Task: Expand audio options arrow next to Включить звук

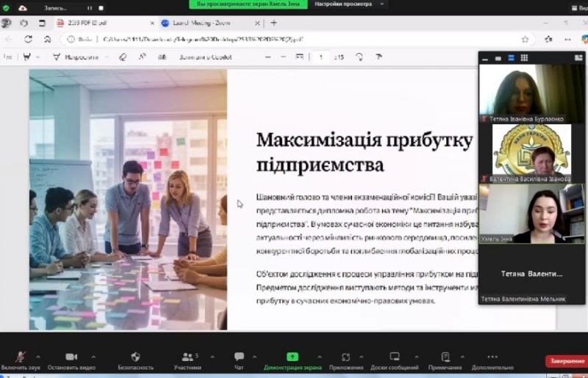Action: tap(38, 357)
